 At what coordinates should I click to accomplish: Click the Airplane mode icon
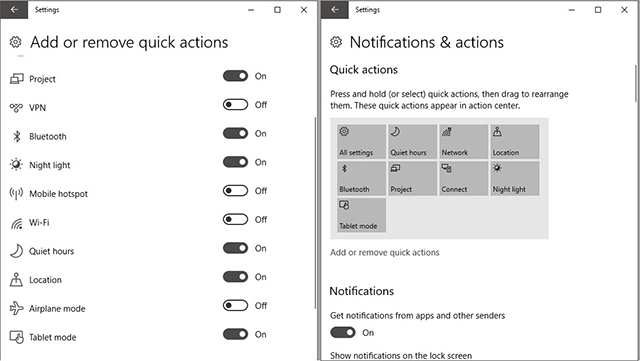[x=16, y=308]
